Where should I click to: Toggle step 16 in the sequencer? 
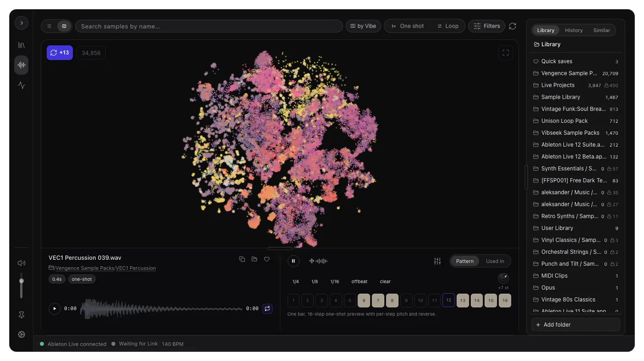tap(505, 301)
